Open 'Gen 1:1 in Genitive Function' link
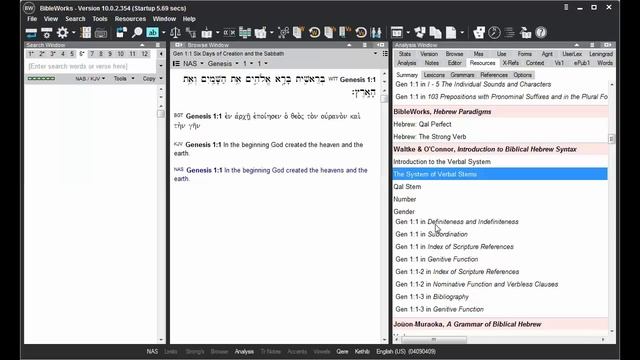640x360 pixels. pyautogui.click(x=437, y=259)
